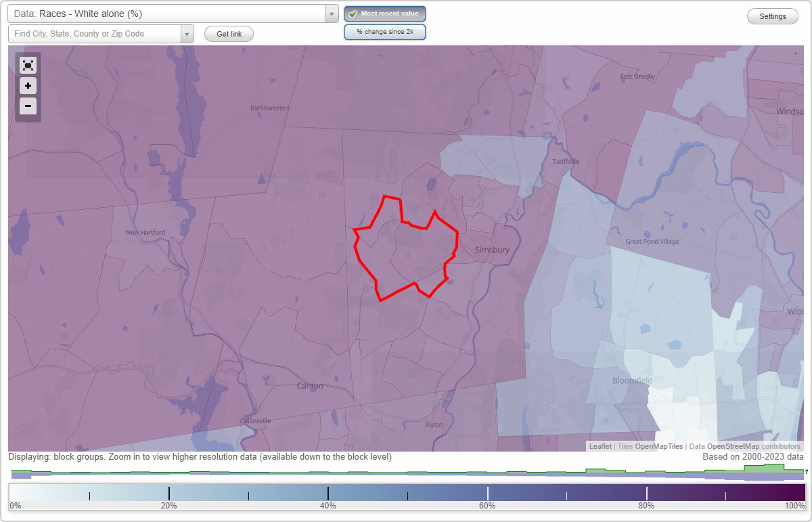The image size is (812, 522).
Task: Switch to '% change since 2k' view
Action: (x=384, y=31)
